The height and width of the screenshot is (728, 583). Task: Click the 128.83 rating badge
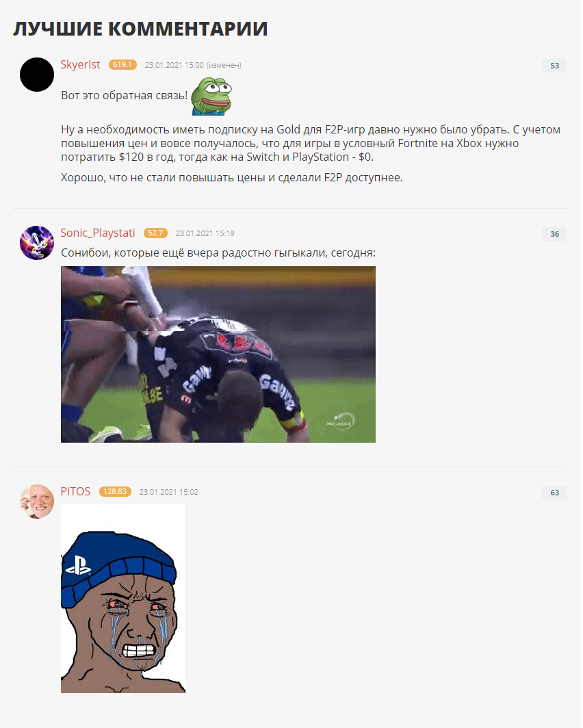pyautogui.click(x=115, y=491)
